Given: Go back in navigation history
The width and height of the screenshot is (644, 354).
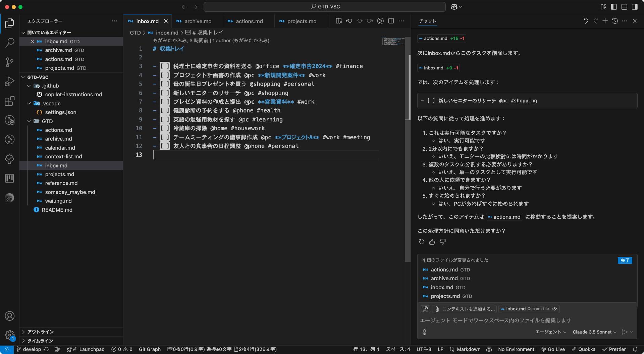Looking at the screenshot, I should tap(184, 7).
